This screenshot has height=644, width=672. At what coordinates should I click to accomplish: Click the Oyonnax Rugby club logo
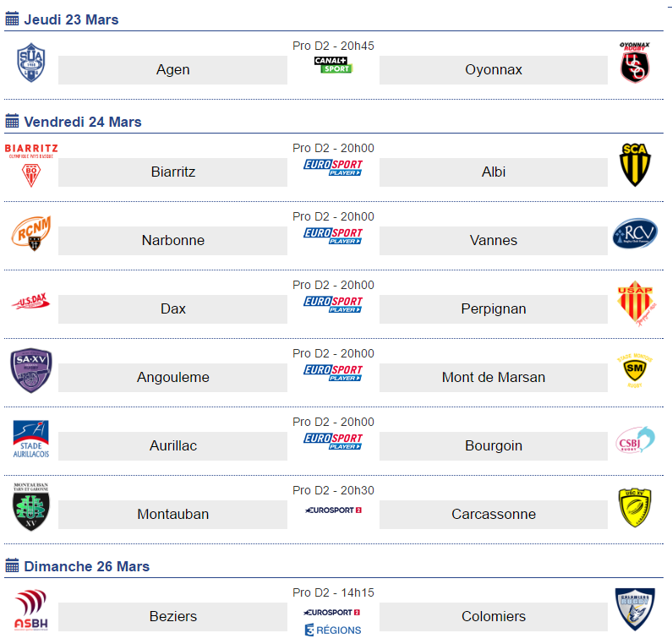tap(635, 63)
